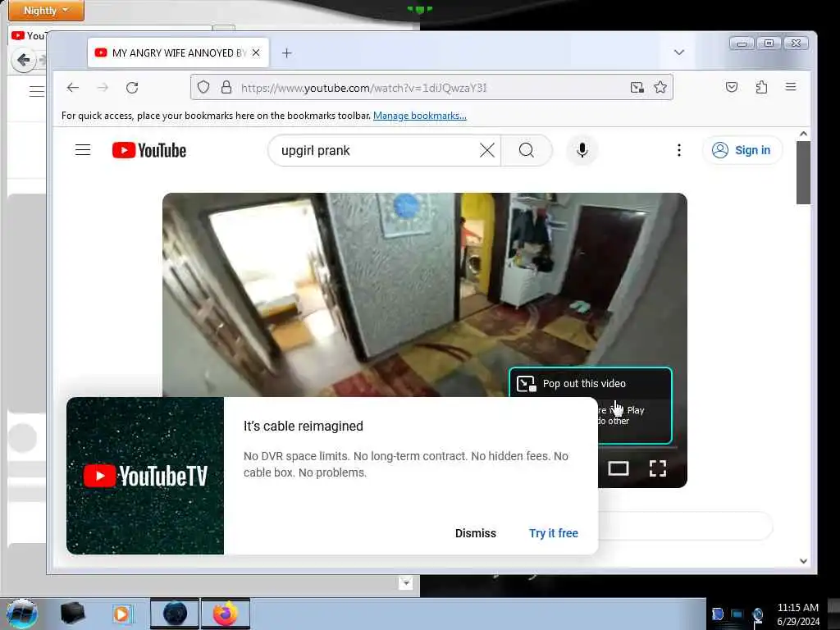List all tabs dropdown arrow
This screenshot has width=840, height=630.
pyautogui.click(x=679, y=52)
